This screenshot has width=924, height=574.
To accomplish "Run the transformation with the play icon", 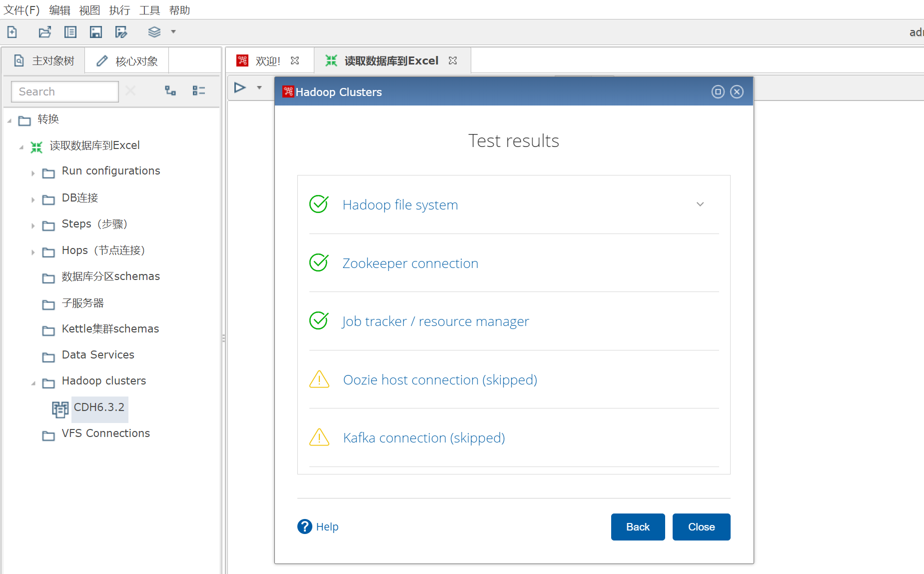I will tap(240, 87).
